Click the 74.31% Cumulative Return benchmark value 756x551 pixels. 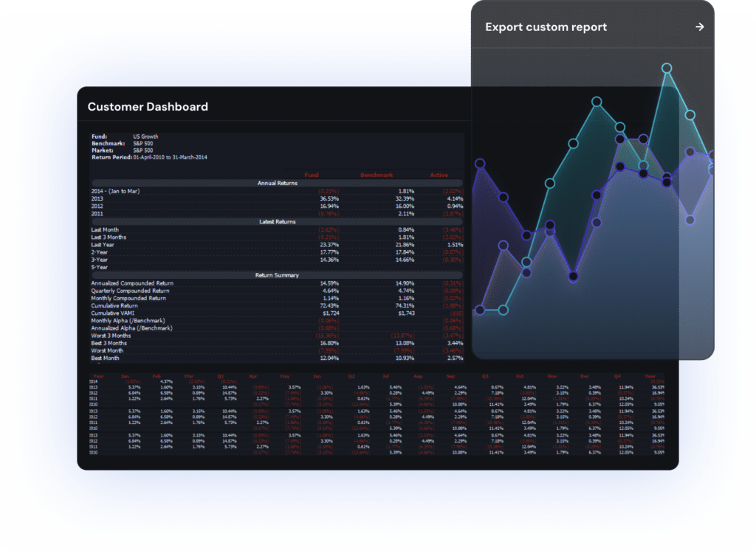[x=405, y=305]
